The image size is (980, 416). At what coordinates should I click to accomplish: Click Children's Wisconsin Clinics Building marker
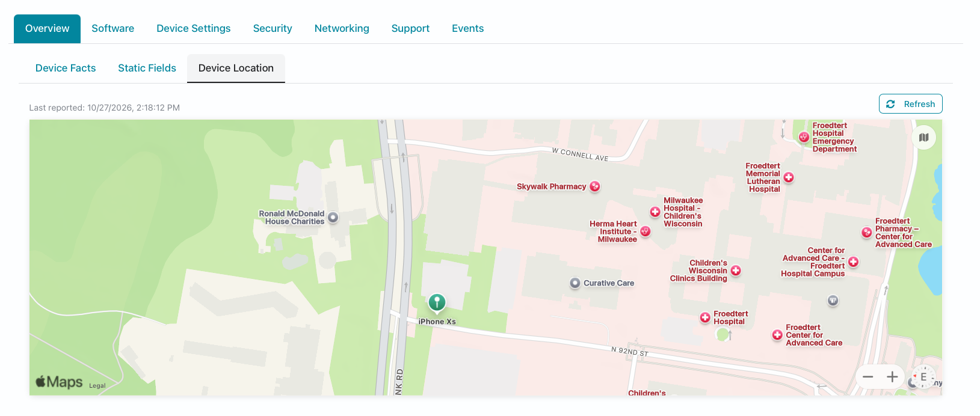(736, 271)
